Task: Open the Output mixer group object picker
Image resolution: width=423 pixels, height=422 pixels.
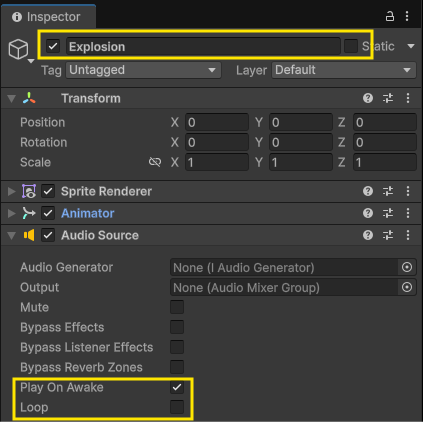Action: click(407, 287)
